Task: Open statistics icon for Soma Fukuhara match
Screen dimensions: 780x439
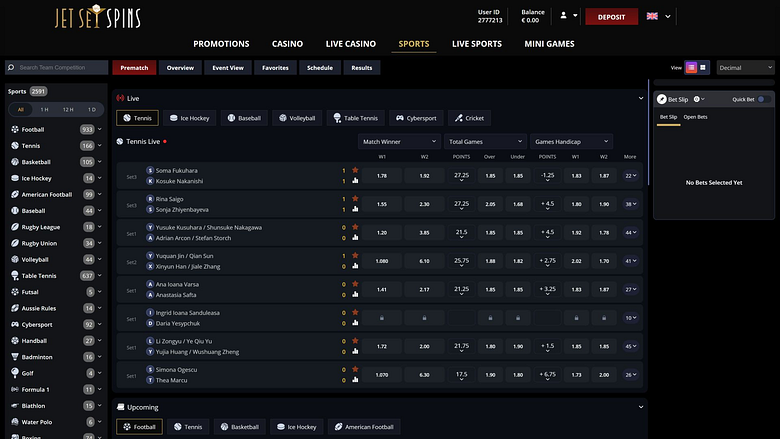Action: pos(355,181)
